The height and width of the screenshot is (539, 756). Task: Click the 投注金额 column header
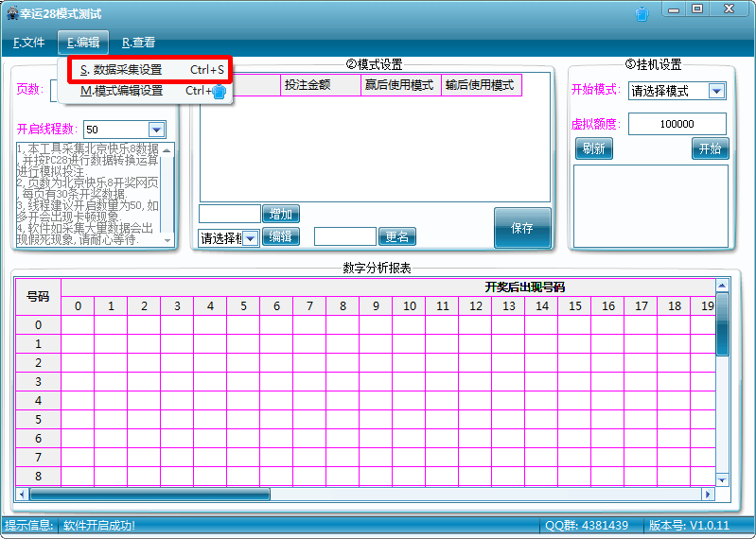coord(321,85)
